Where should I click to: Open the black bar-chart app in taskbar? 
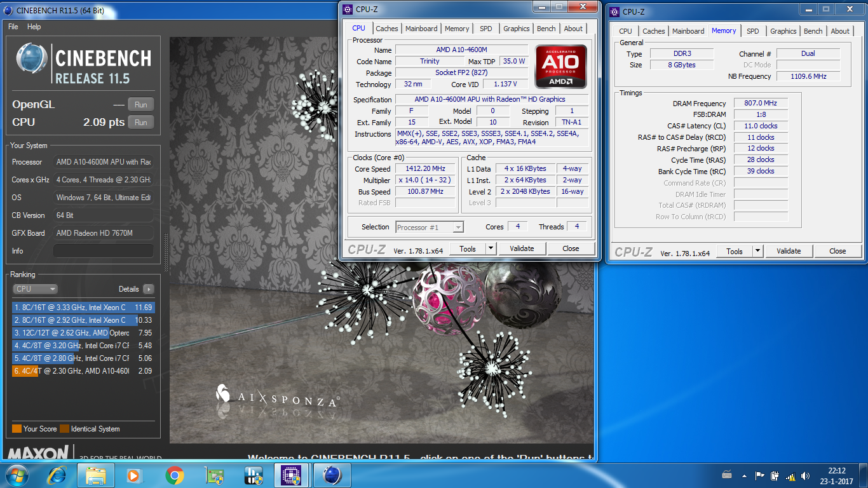tap(254, 475)
